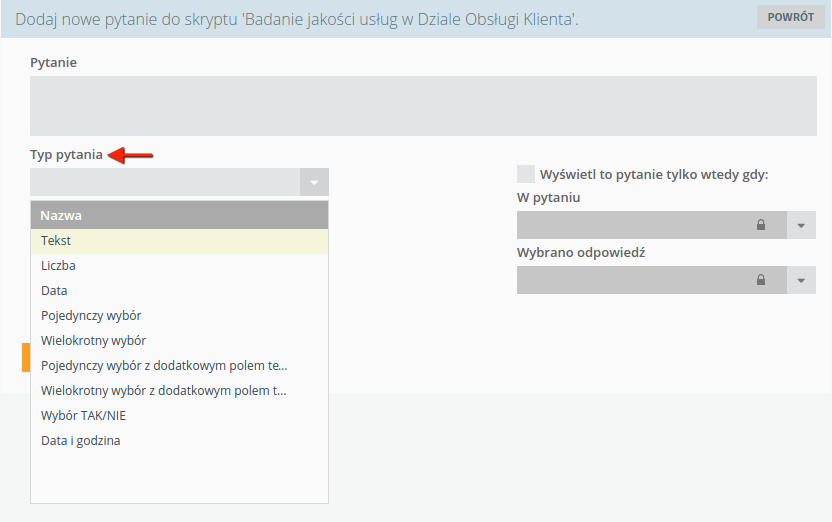Select 'Pojedynczy wybór z dodatkowym polem te...'

(x=179, y=366)
